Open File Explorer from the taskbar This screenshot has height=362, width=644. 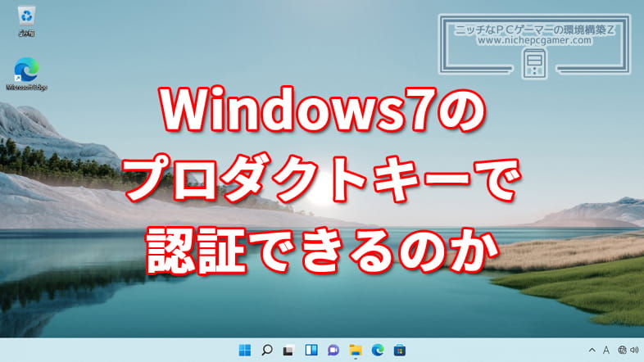click(356, 350)
